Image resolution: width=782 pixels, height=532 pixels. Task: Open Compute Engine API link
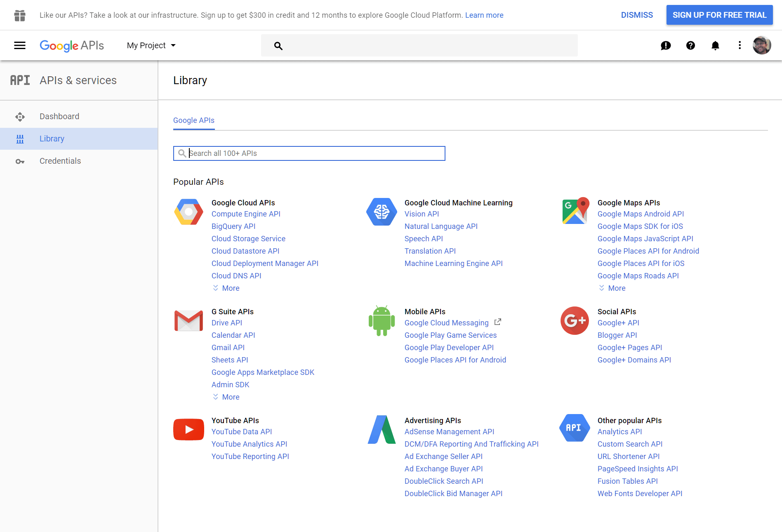coord(246,214)
